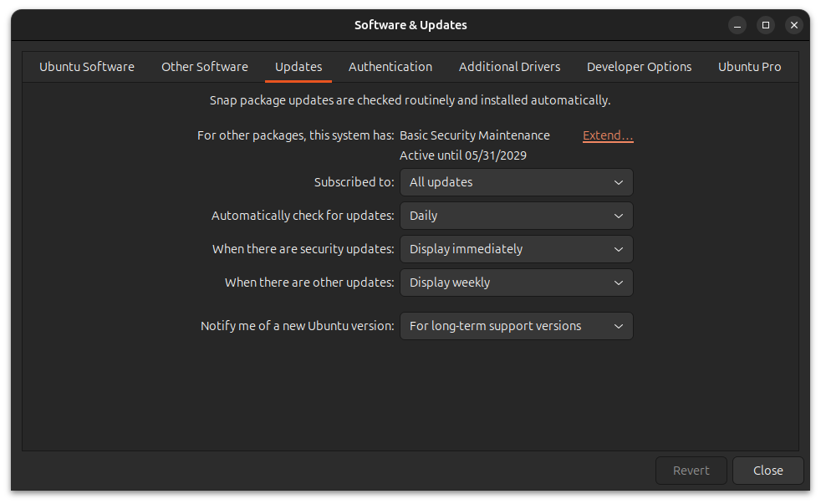
Task: Click the chevron arrow on Display weekly dropdown
Action: click(618, 283)
